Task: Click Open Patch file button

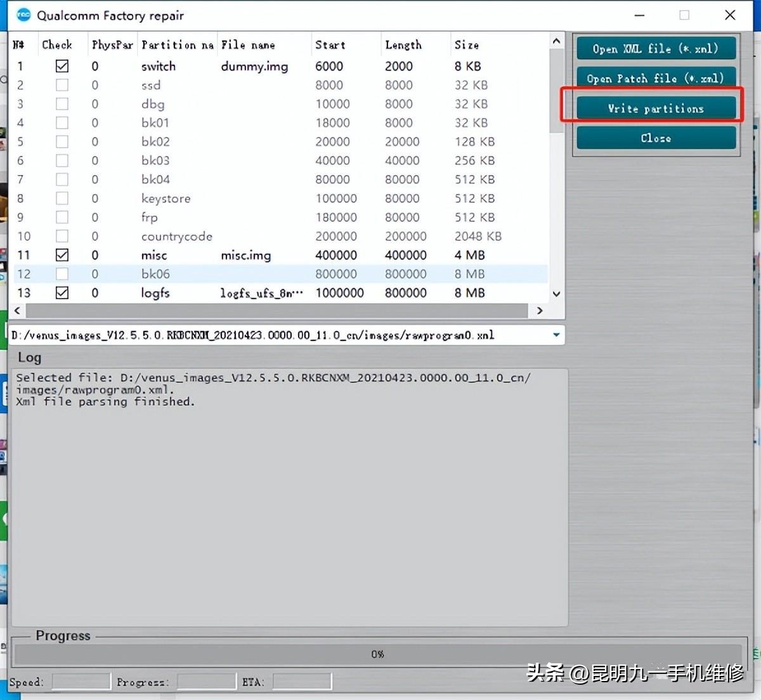Action: pos(656,79)
